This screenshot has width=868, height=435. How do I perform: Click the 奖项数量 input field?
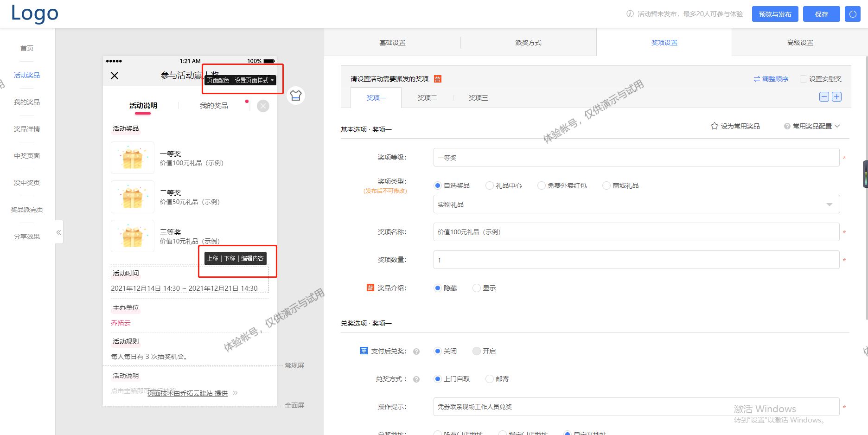(635, 260)
